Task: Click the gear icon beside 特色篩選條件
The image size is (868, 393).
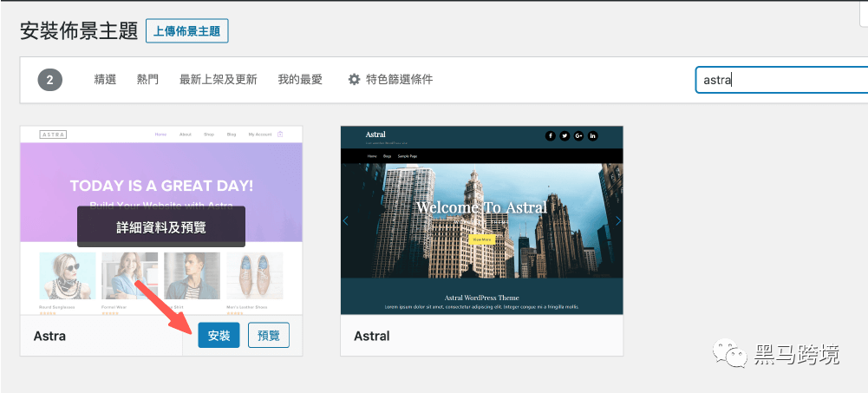Action: [x=354, y=80]
